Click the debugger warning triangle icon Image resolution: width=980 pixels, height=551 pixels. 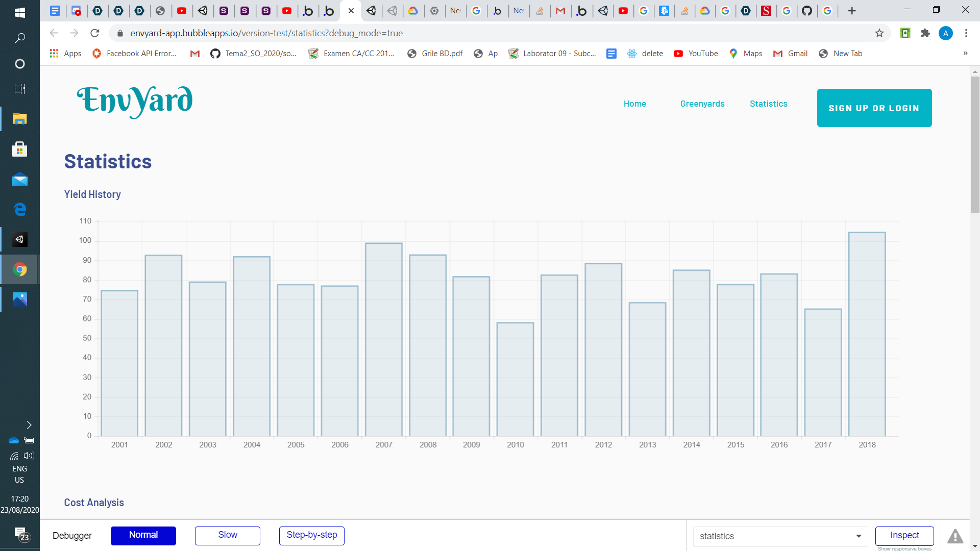click(x=955, y=536)
